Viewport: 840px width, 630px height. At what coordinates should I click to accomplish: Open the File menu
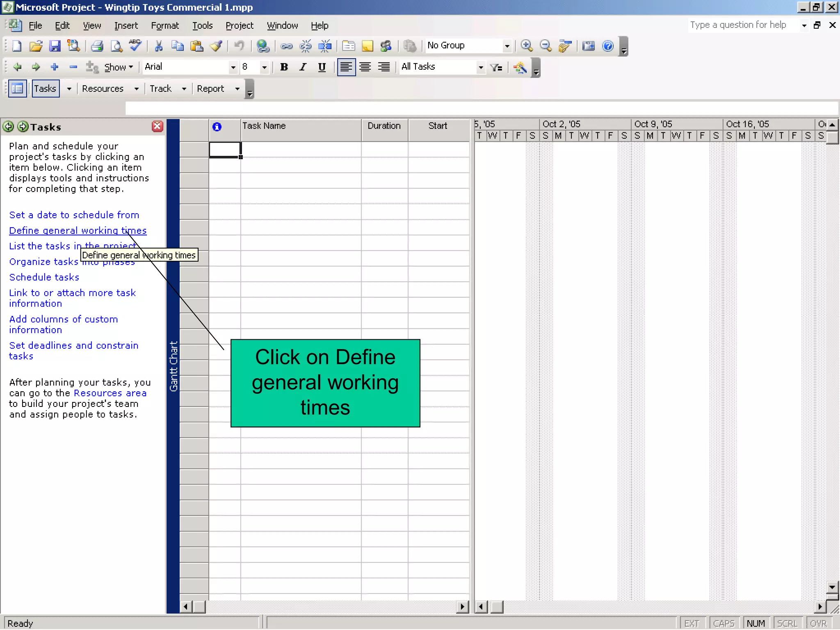pyautogui.click(x=35, y=25)
